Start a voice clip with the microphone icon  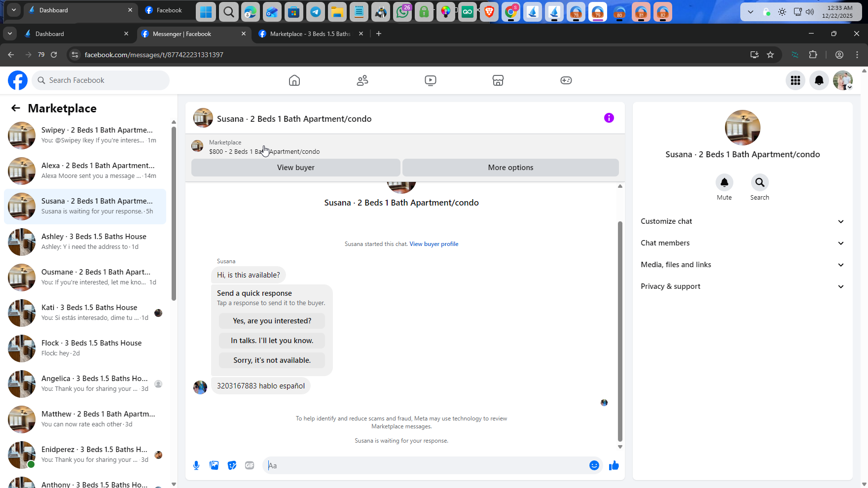[x=196, y=465]
